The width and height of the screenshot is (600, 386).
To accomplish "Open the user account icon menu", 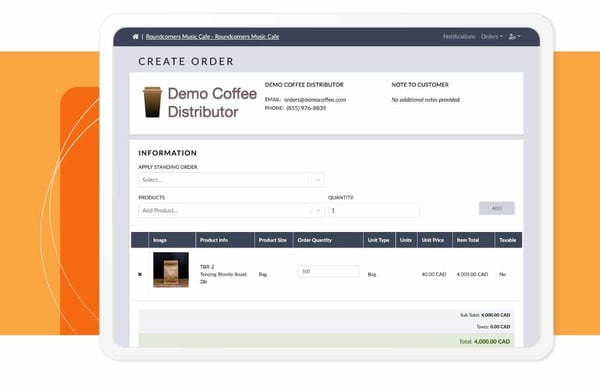I will tap(514, 37).
